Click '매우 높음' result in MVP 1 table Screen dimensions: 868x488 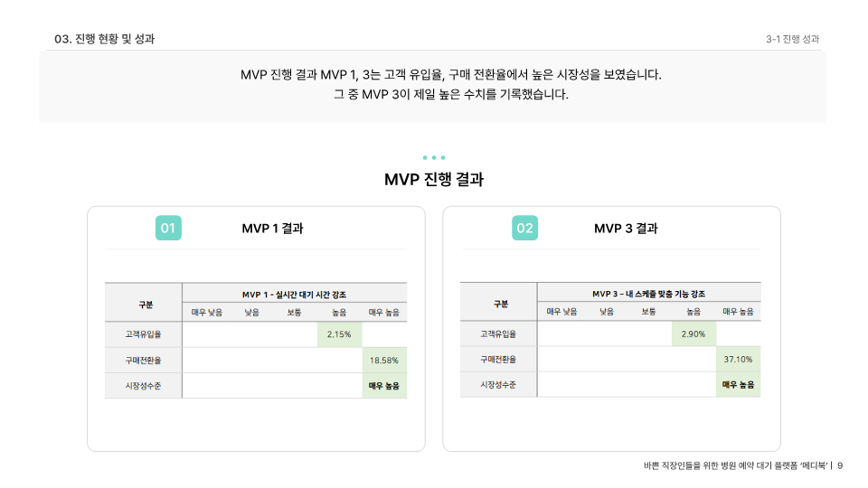coord(384,386)
